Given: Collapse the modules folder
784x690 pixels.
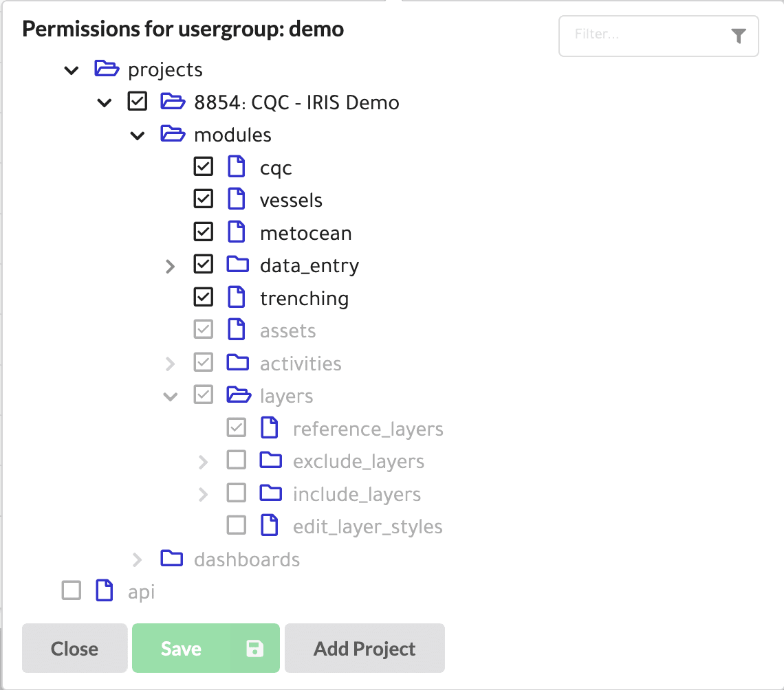Looking at the screenshot, I should [x=138, y=135].
